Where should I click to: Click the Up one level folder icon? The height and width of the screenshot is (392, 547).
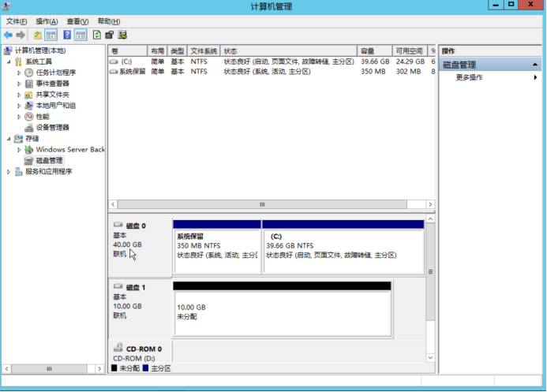37,35
